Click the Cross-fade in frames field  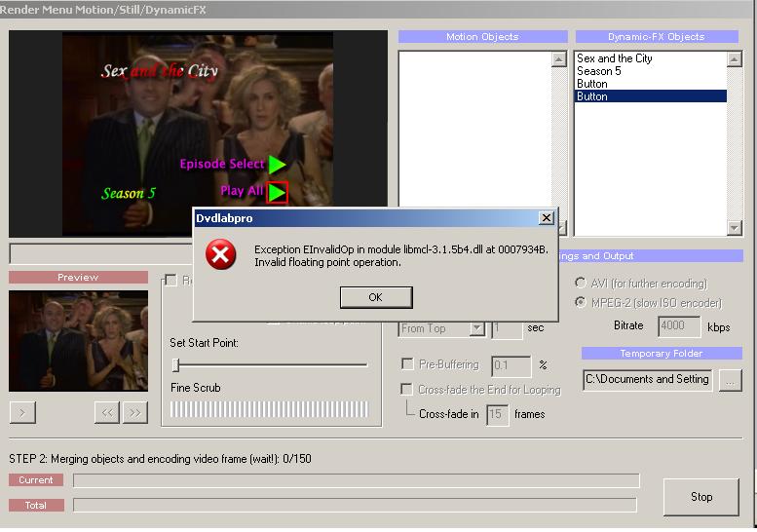coord(497,415)
